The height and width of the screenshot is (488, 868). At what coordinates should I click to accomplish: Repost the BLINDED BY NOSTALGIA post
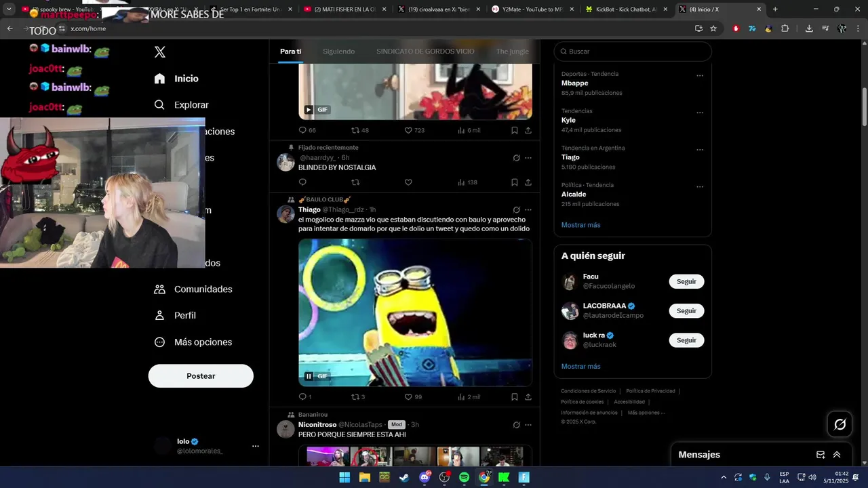coord(355,182)
